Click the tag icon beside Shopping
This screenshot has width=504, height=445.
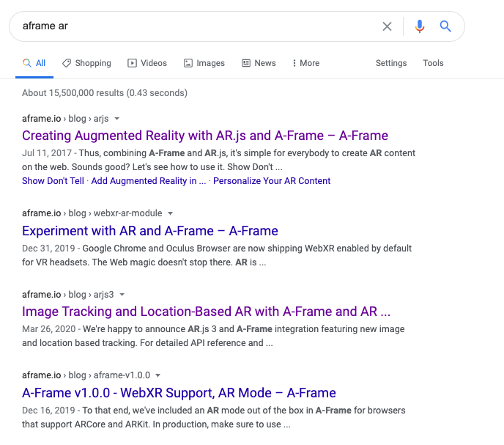tap(67, 63)
